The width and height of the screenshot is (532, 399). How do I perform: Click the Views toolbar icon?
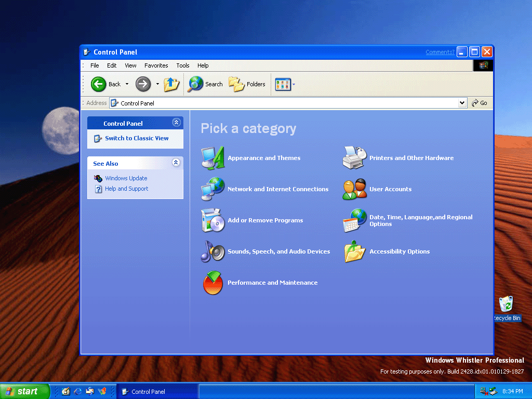click(283, 84)
